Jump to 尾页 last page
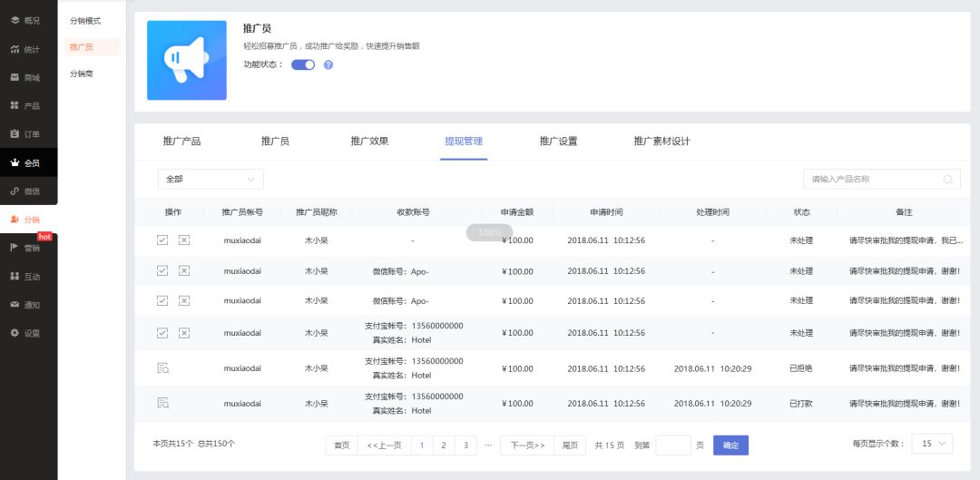The width and height of the screenshot is (980, 480). click(x=570, y=446)
